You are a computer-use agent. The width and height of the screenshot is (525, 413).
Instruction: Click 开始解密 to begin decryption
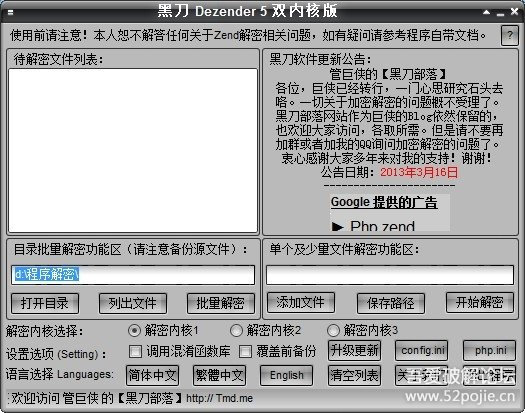pyautogui.click(x=480, y=302)
